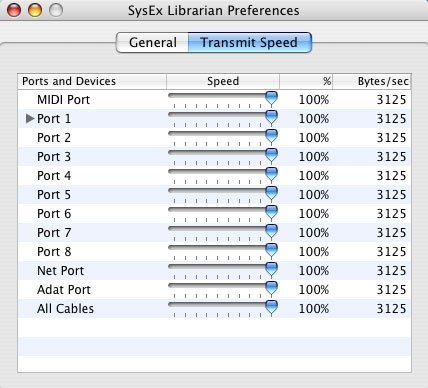The image size is (428, 388).
Task: Select the All Cables row label
Action: click(x=65, y=309)
